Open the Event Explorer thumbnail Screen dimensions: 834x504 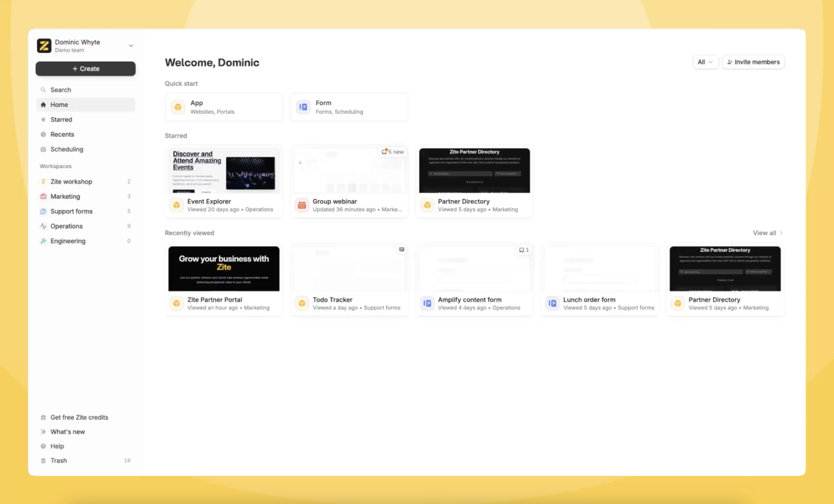pos(223,171)
